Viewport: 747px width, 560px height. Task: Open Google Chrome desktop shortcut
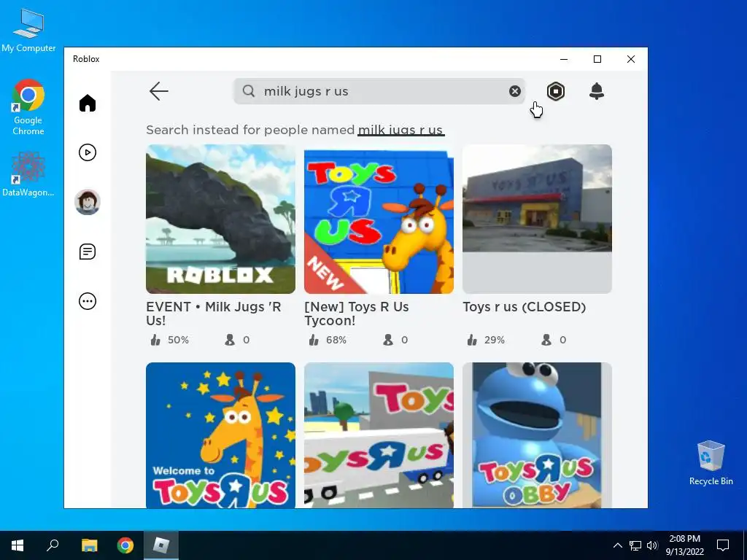[28, 108]
